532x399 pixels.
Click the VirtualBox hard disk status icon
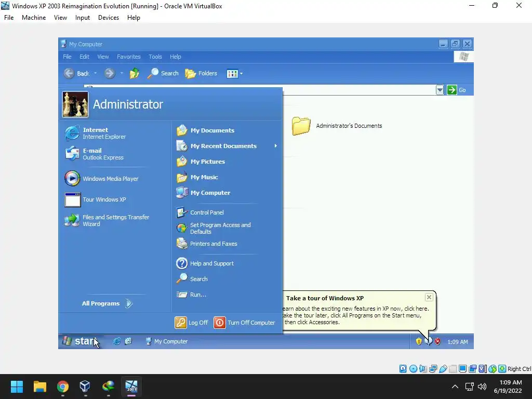tap(403, 369)
